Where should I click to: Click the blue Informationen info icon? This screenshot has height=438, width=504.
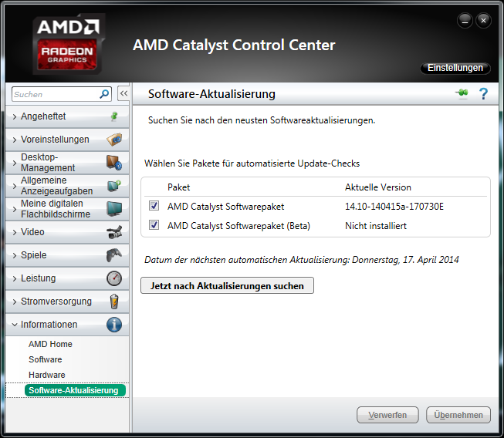pos(114,325)
